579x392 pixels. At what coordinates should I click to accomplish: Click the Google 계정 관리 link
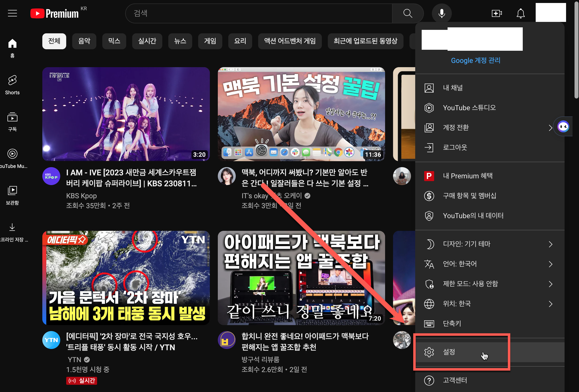[475, 60]
